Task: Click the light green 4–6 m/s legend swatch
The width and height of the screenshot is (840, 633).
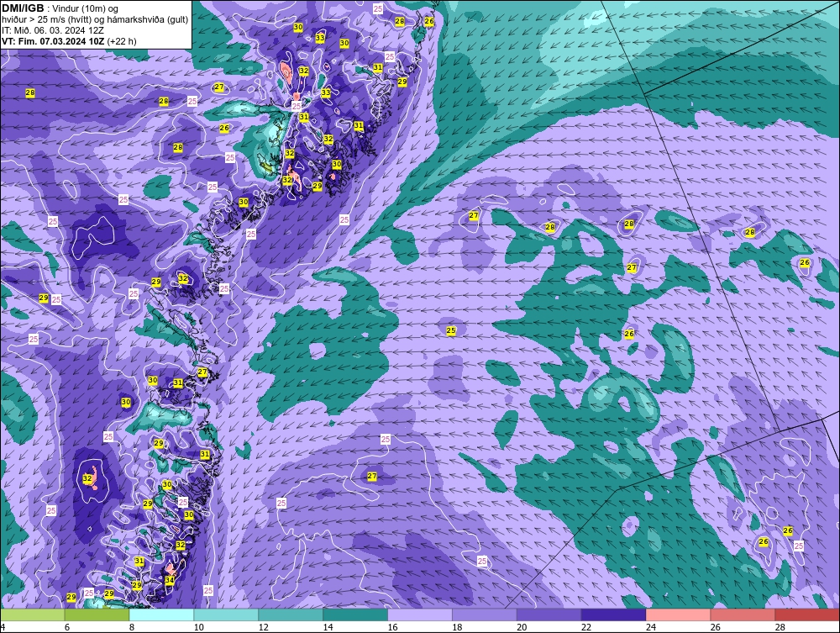Action: [x=33, y=615]
